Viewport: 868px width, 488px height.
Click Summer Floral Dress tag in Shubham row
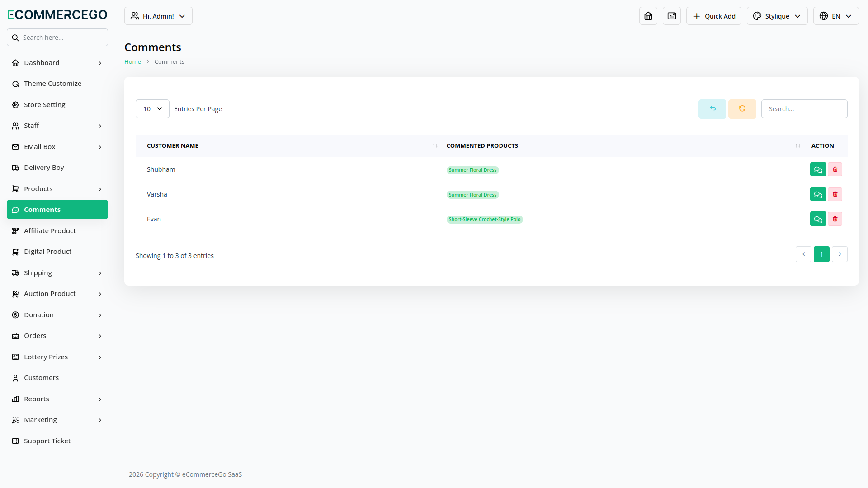point(472,170)
